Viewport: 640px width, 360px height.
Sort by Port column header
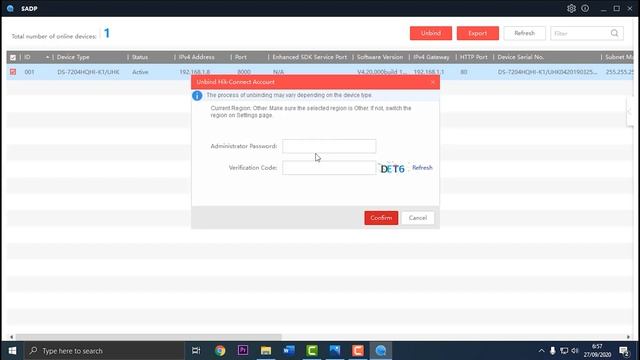241,57
